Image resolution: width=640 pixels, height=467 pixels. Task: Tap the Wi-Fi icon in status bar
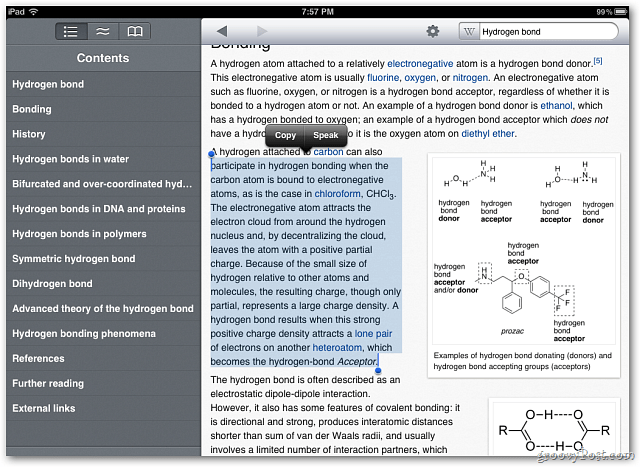tap(34, 11)
